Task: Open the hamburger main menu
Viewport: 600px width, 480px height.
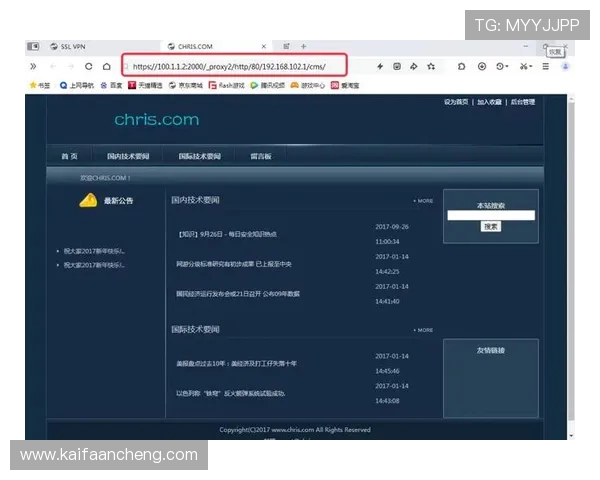Action: click(x=546, y=67)
